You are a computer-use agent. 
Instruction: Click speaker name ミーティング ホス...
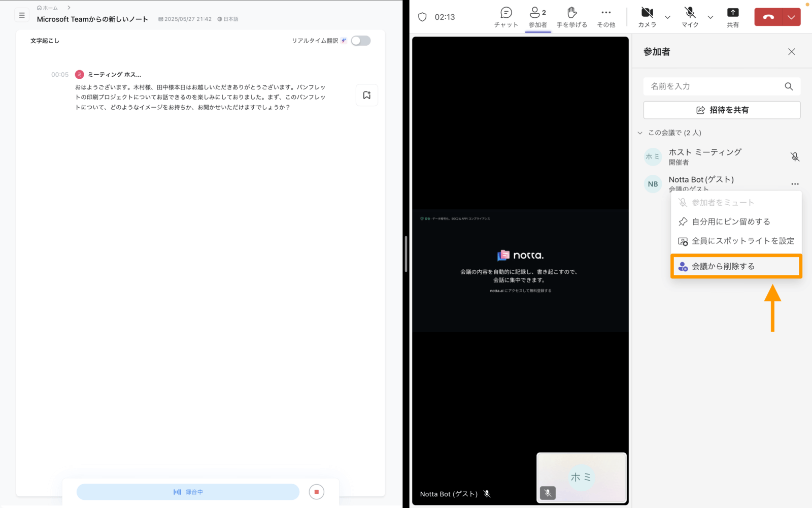click(114, 75)
